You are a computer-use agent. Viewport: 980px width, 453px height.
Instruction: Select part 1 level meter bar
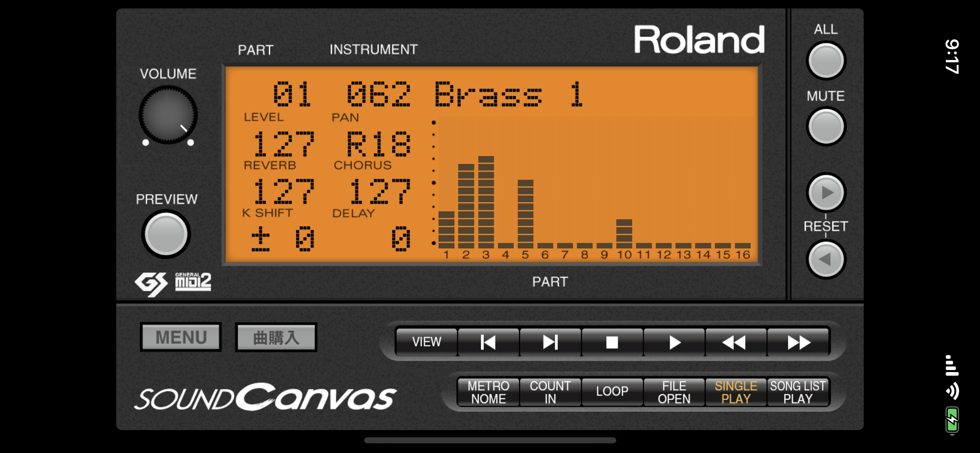pyautogui.click(x=446, y=230)
